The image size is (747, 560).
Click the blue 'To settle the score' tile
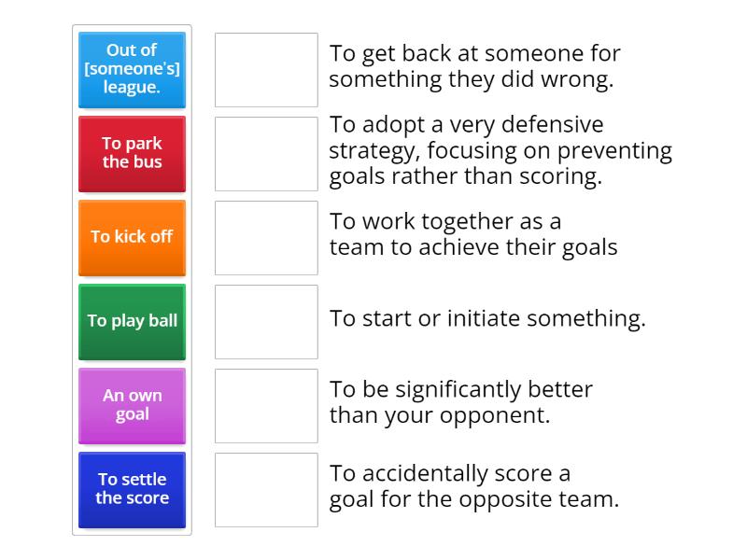click(x=132, y=489)
